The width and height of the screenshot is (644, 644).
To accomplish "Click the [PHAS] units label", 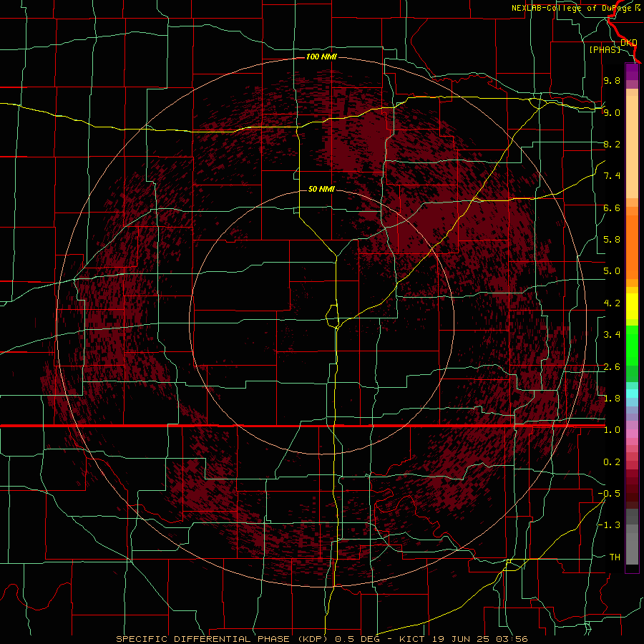I will click(x=605, y=49).
